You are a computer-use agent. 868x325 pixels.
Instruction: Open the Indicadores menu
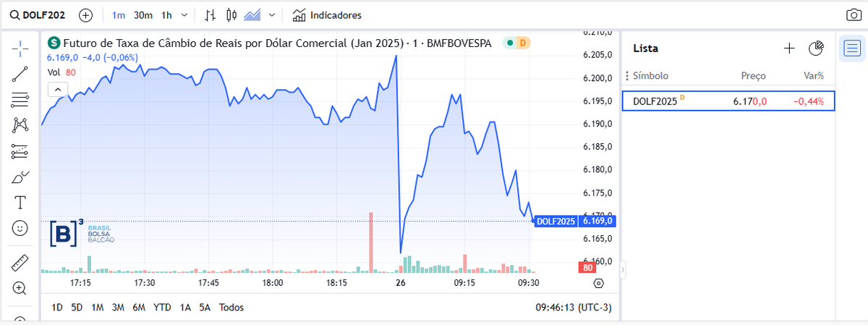click(x=327, y=14)
